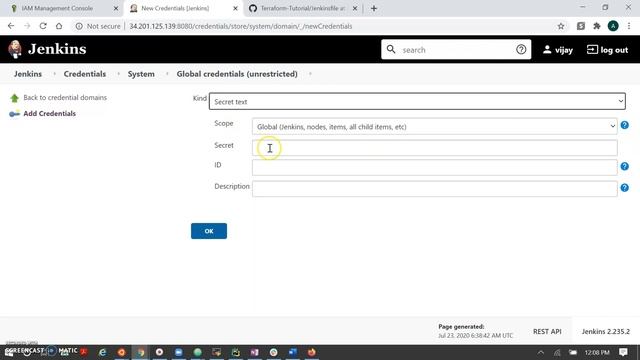The image size is (640, 360).
Task: Open the REST API footer link
Action: pyautogui.click(x=547, y=331)
